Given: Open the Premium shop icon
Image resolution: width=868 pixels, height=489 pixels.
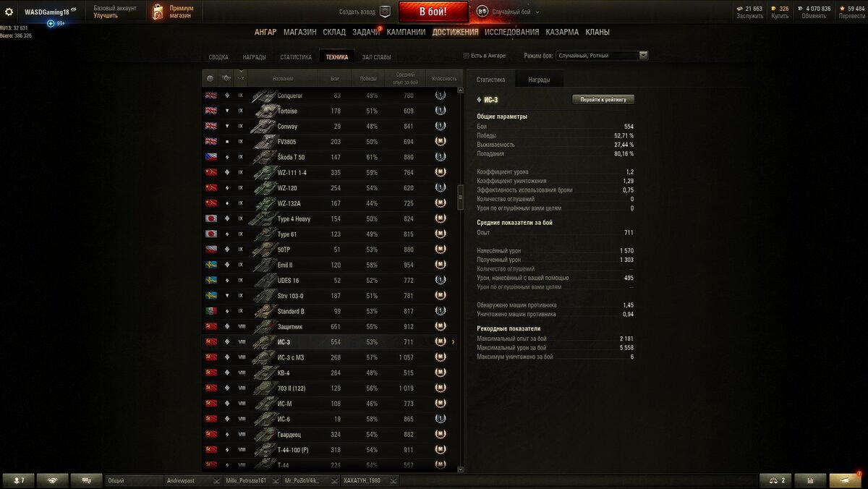Looking at the screenshot, I should (158, 12).
